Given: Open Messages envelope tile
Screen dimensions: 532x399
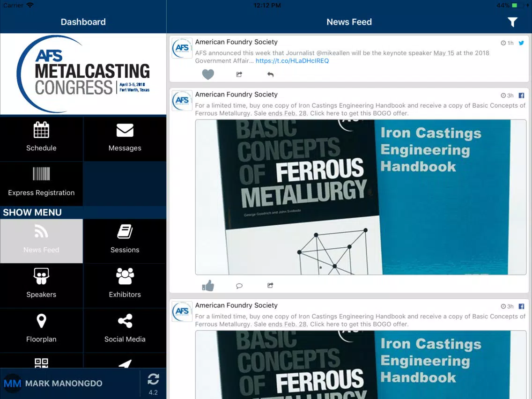Looking at the screenshot, I should point(125,139).
